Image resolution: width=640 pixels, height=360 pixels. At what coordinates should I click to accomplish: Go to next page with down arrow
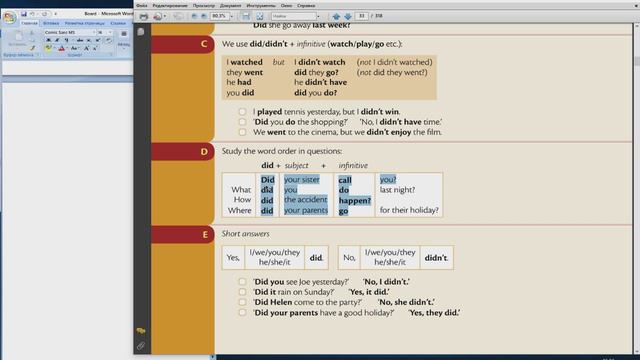click(x=348, y=16)
